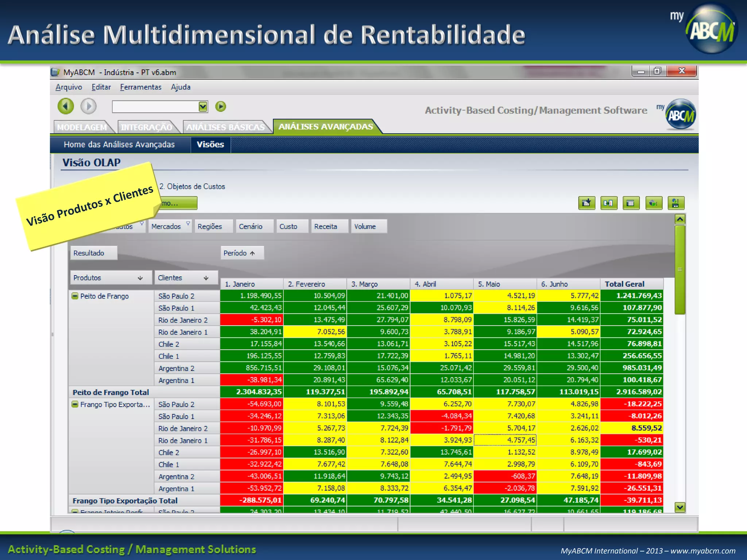Collapse the Frango Tipo Exporta... row group
Screen dimensions: 747x560
75,404
